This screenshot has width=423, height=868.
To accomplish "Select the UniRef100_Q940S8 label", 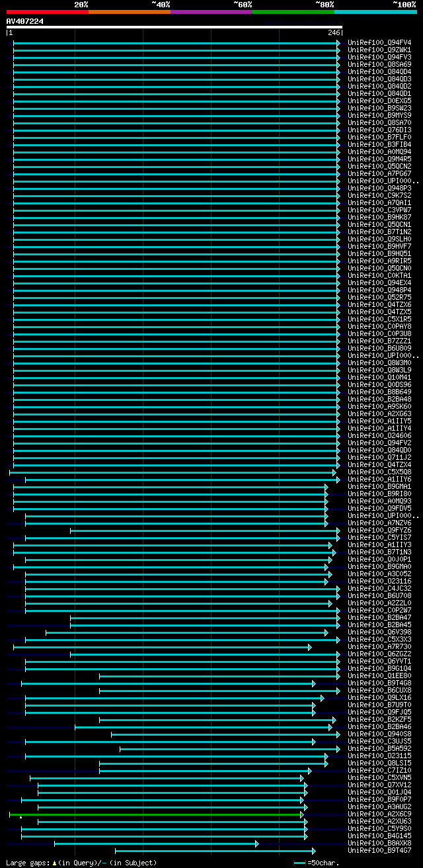I will pyautogui.click(x=379, y=734).
